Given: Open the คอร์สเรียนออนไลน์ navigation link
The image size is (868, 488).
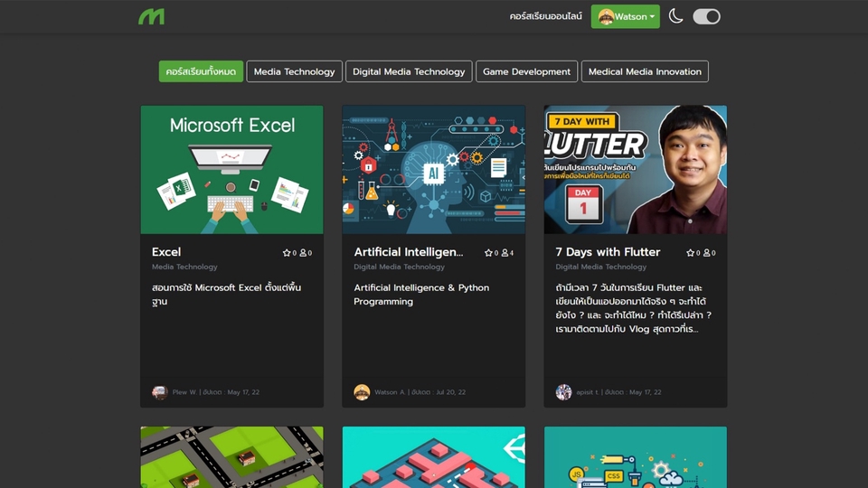Looking at the screenshot, I should [x=546, y=16].
